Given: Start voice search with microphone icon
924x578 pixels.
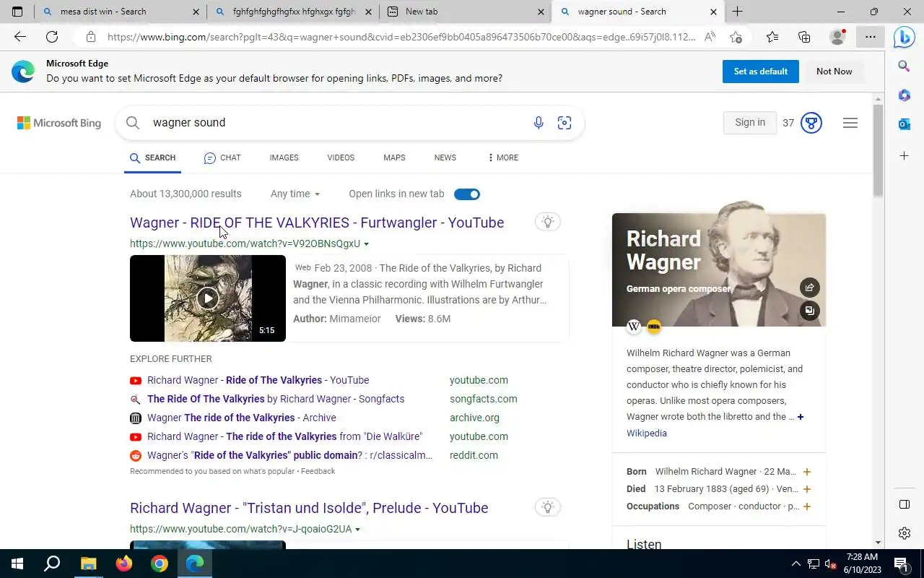Looking at the screenshot, I should tap(539, 123).
